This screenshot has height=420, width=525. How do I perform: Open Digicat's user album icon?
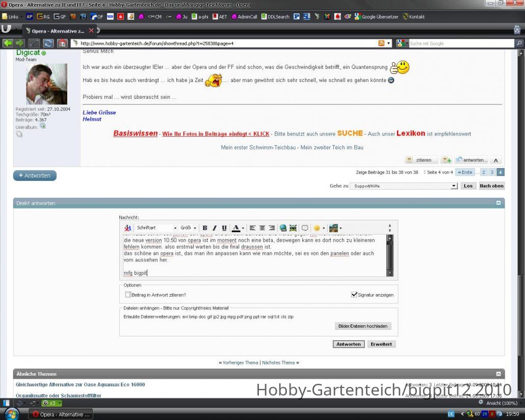(x=42, y=126)
